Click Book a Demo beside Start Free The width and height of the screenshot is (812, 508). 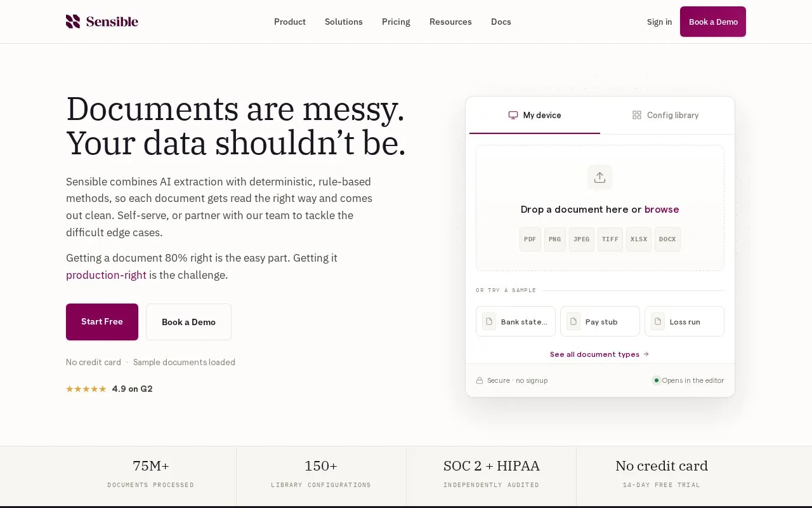point(188,322)
